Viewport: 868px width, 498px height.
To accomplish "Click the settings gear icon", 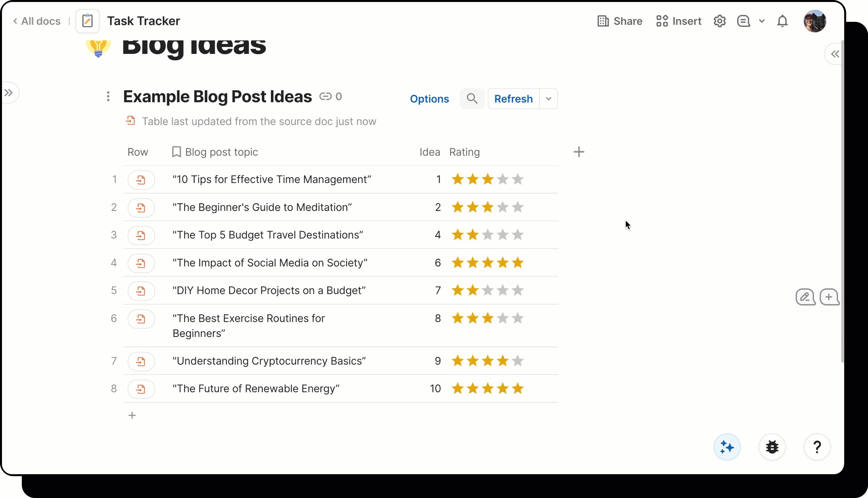I will point(720,21).
